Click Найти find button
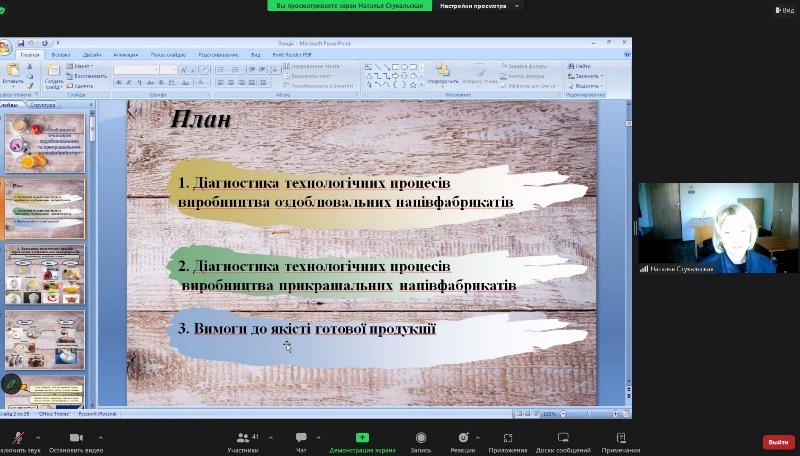 click(580, 66)
